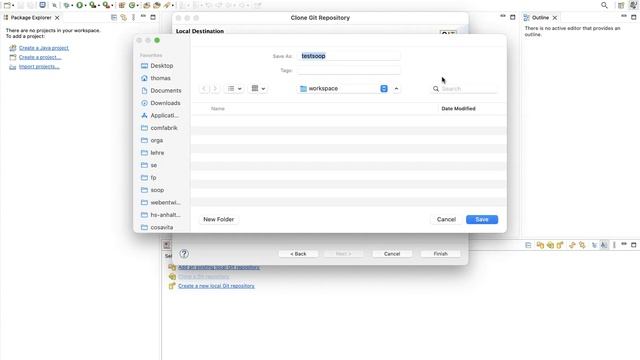Click Cancel in the save dialog
This screenshot has width=640, height=360.
[x=446, y=220]
